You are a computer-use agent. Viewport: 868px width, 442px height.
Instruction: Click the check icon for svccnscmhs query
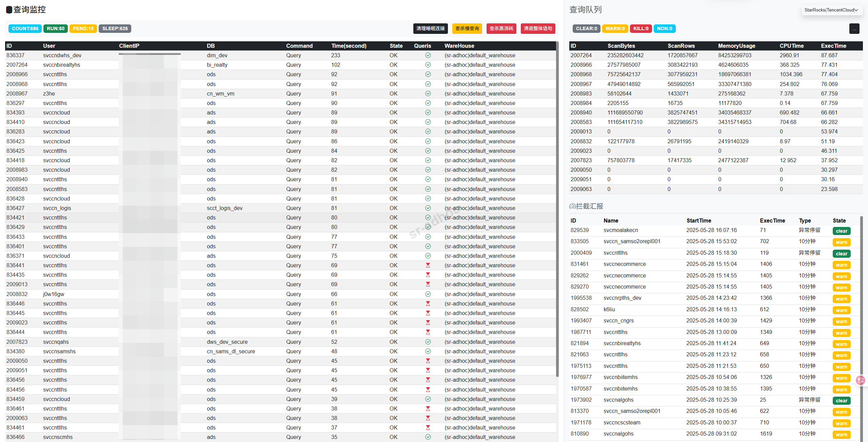click(428, 437)
